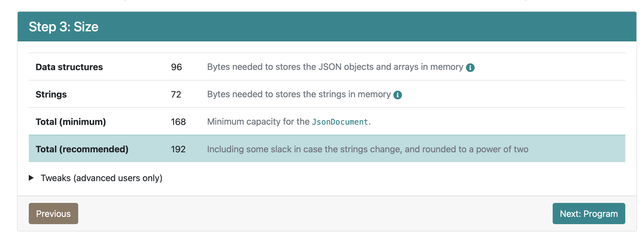The height and width of the screenshot is (237, 644).
Task: Click the minimum total value 168
Action: (178, 122)
